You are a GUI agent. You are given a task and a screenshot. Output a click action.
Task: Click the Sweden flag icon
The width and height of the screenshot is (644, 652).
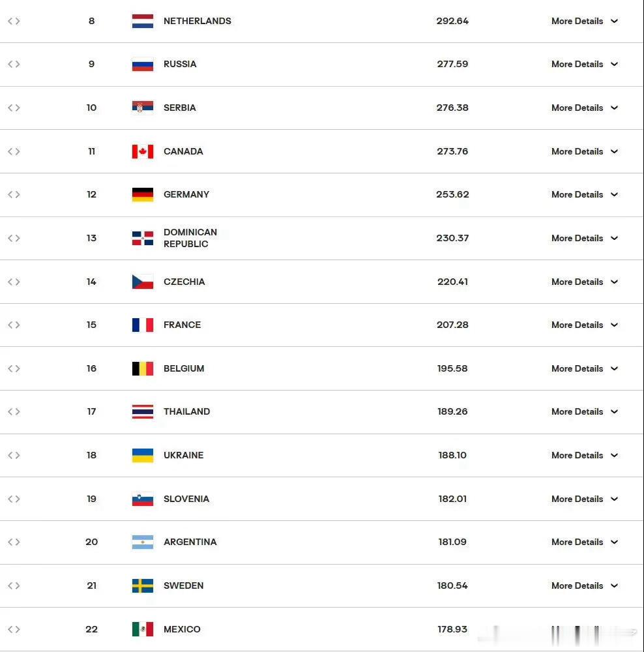[143, 586]
